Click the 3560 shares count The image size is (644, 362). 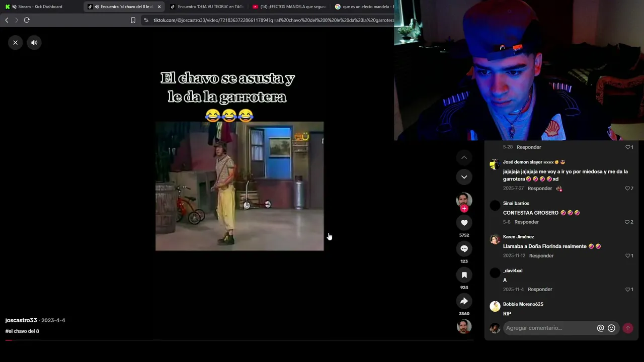tap(464, 314)
